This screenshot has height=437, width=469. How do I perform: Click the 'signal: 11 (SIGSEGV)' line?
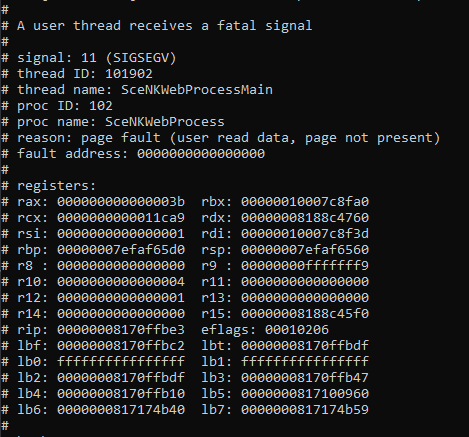tap(97, 58)
